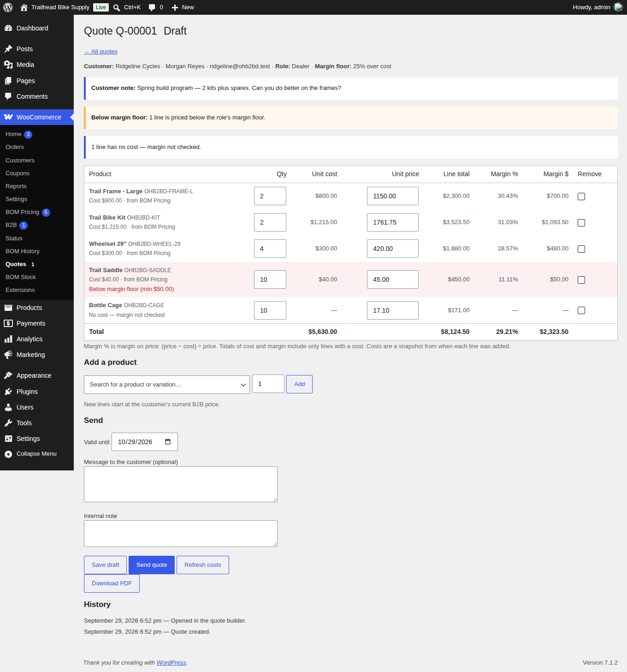Open the site home icon in admin bar
The height and width of the screenshot is (672, 627).
click(x=24, y=7)
